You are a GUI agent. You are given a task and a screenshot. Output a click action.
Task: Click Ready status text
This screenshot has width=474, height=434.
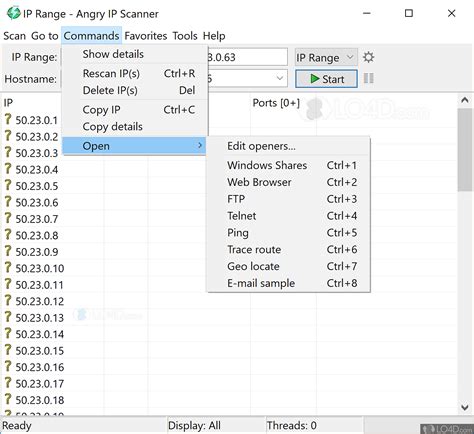pyautogui.click(x=17, y=425)
